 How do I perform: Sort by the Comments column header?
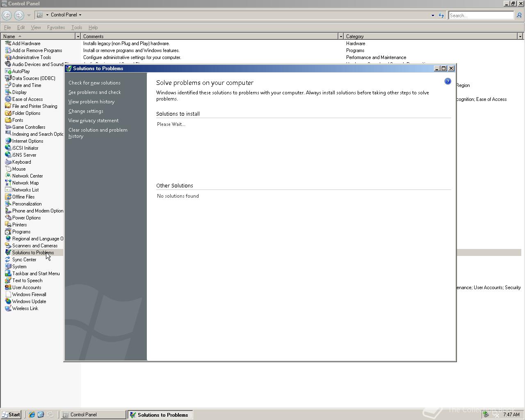pos(209,37)
